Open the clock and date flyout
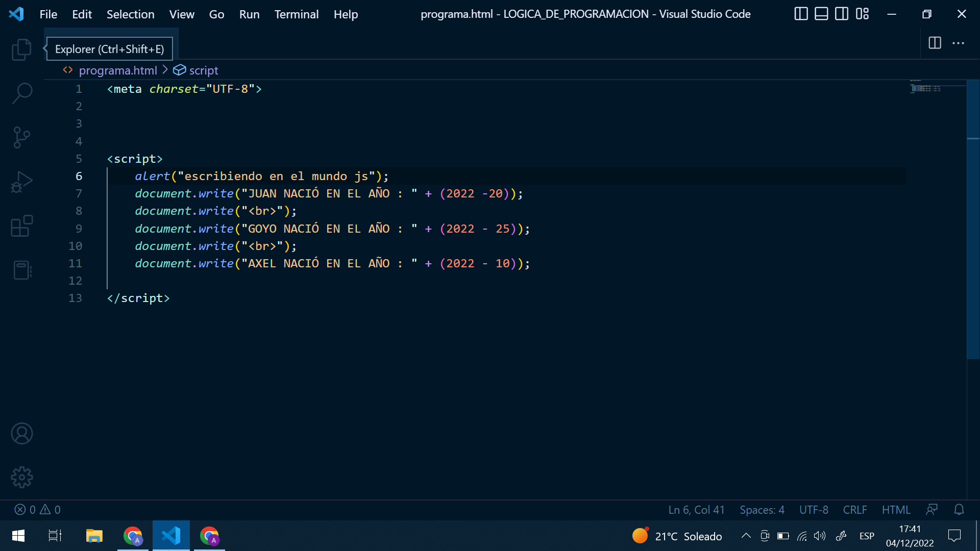 910,536
